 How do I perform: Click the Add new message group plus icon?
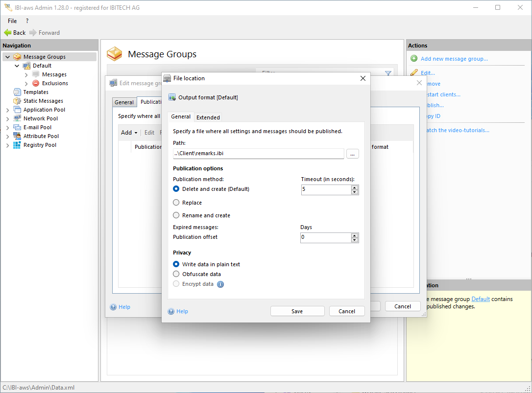(414, 59)
